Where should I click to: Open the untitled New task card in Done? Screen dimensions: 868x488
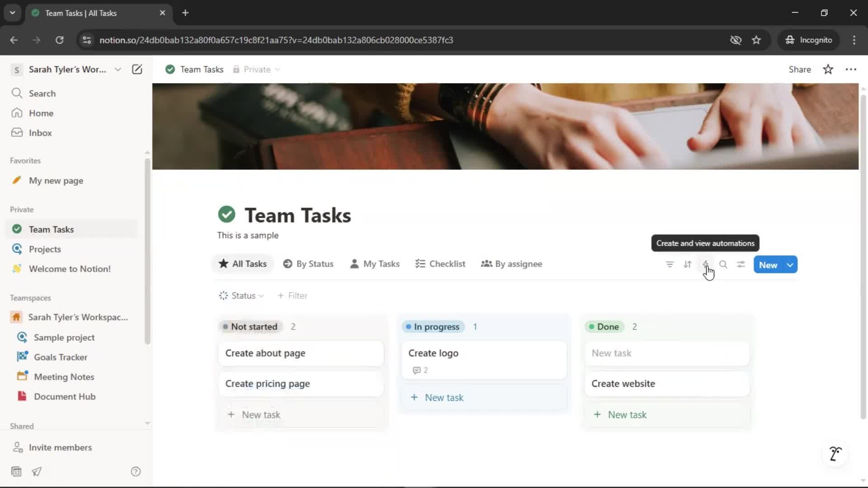[667, 353]
